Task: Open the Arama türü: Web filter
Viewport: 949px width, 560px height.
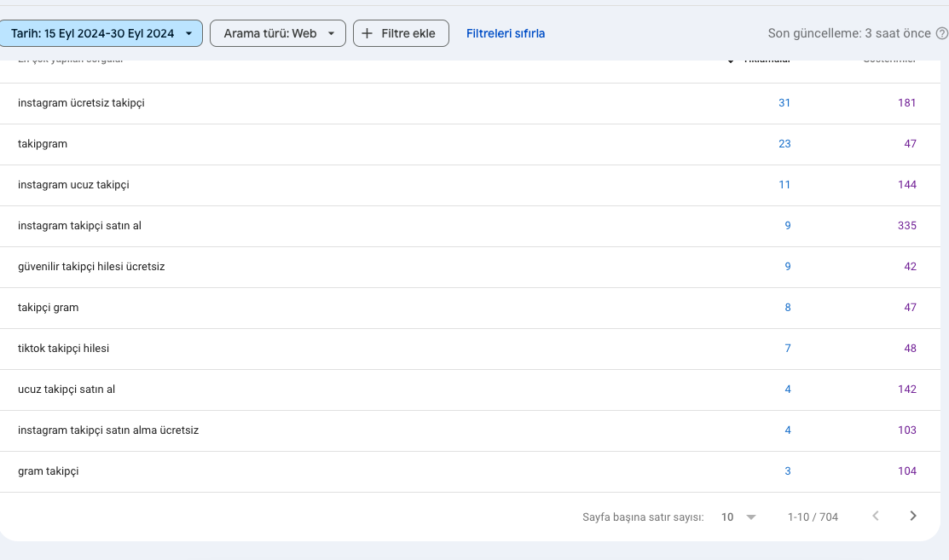Action: pyautogui.click(x=278, y=33)
